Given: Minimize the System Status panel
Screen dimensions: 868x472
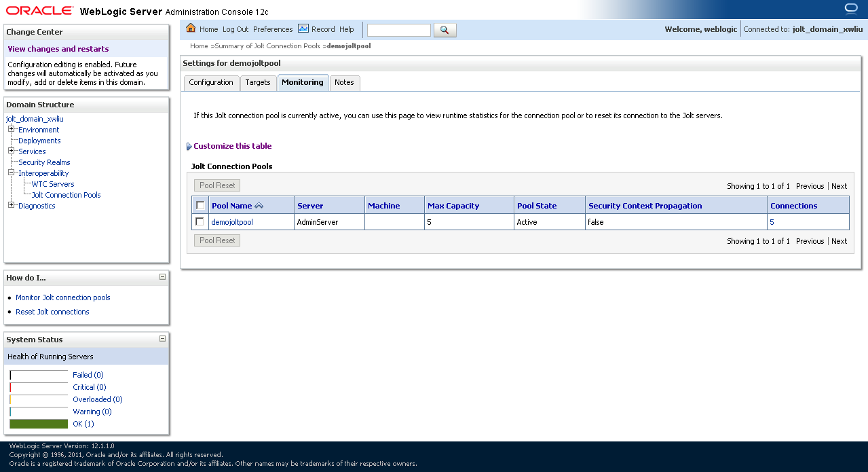Looking at the screenshot, I should click(162, 338).
